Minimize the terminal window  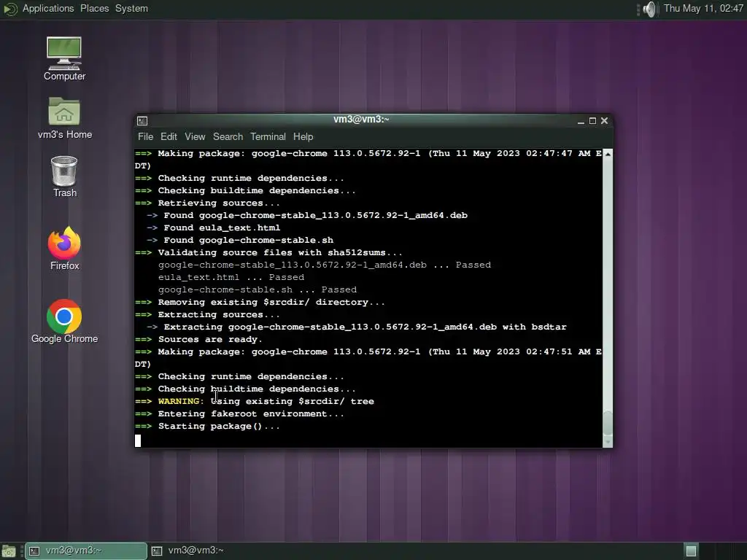(581, 122)
